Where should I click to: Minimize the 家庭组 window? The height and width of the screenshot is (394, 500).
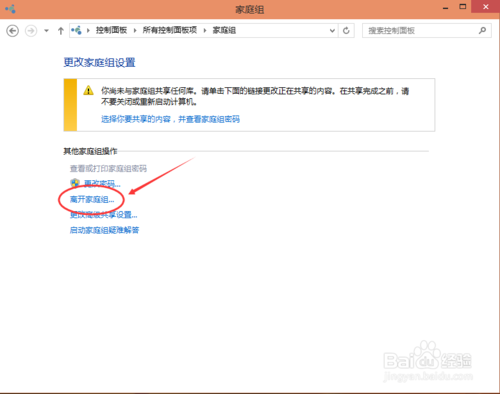tap(445, 7)
